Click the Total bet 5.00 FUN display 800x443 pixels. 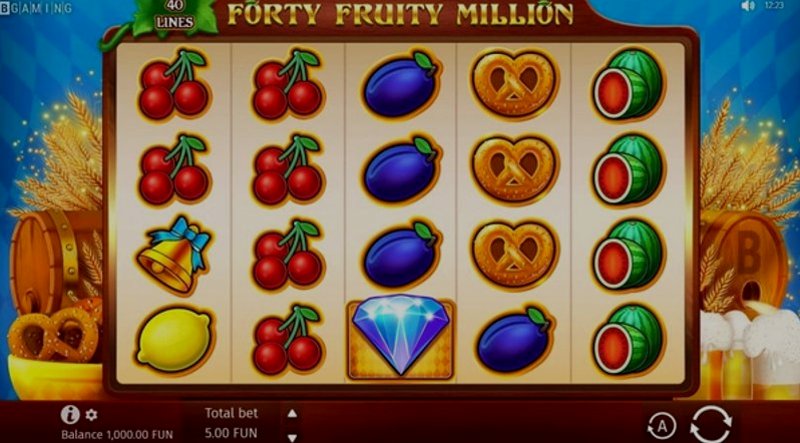tap(232, 423)
